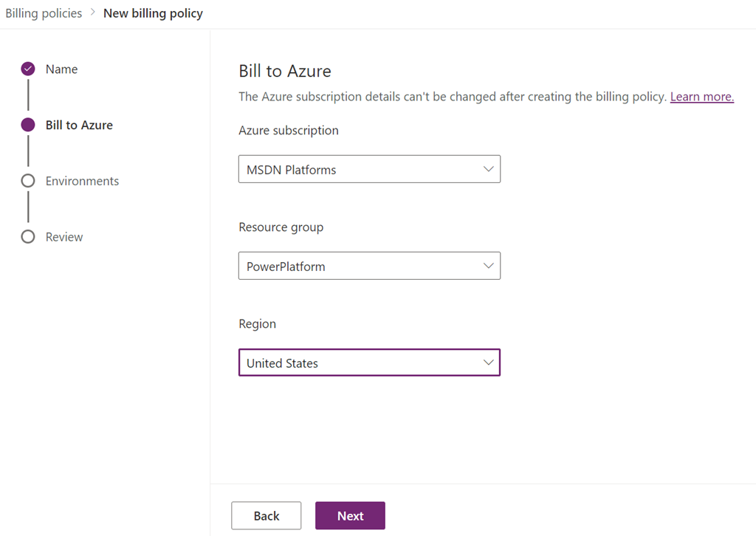
Task: Select the Review step label
Action: [64, 238]
